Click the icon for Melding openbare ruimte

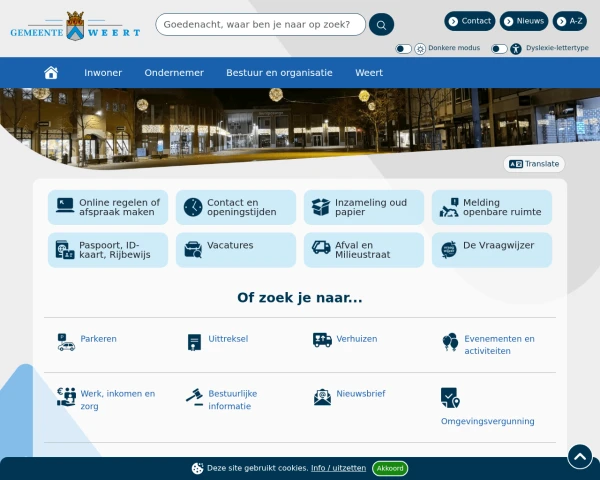(449, 207)
